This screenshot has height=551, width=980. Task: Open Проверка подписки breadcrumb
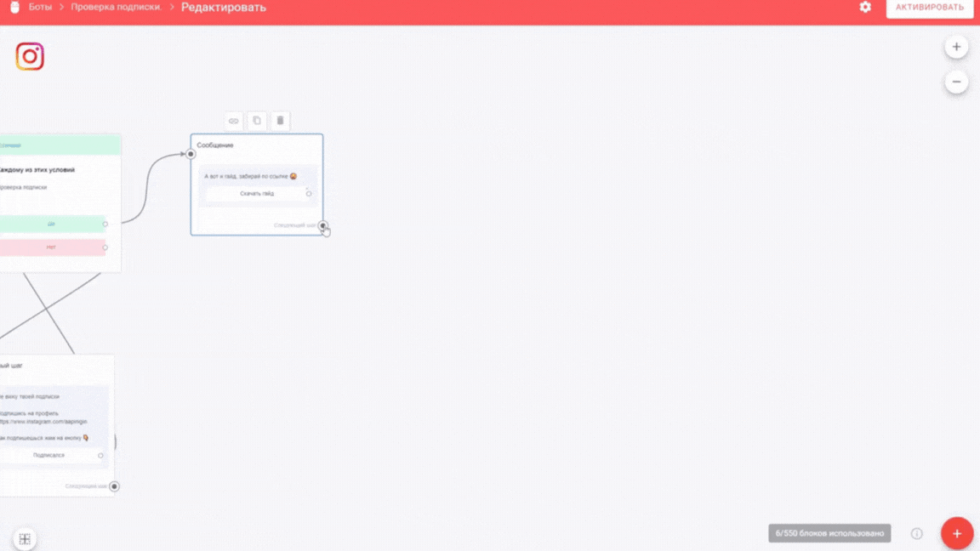pyautogui.click(x=117, y=7)
